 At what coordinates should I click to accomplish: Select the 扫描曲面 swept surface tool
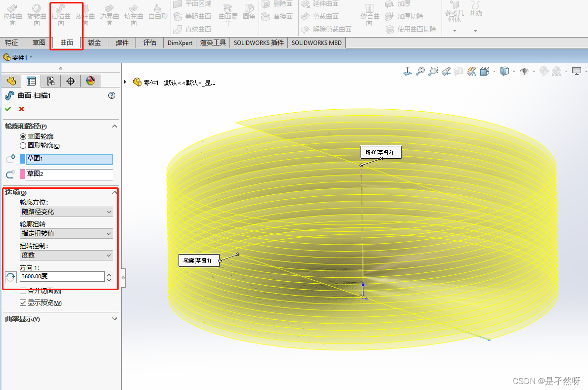coord(61,15)
